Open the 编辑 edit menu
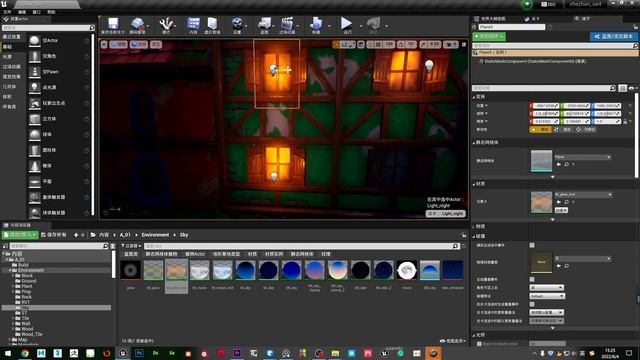Image resolution: width=640 pixels, height=360 pixels. point(22,12)
